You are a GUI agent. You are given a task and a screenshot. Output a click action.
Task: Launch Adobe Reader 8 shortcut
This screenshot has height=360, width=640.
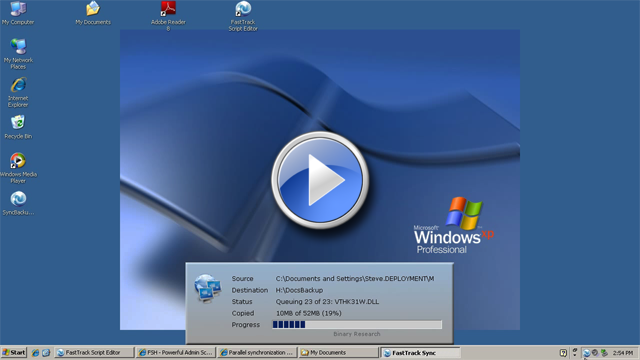pos(168,16)
